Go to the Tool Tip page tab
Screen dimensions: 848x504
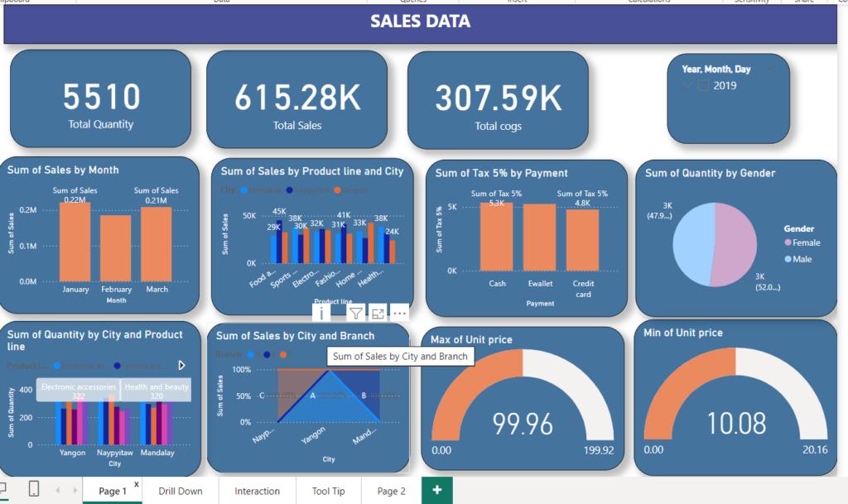(328, 491)
